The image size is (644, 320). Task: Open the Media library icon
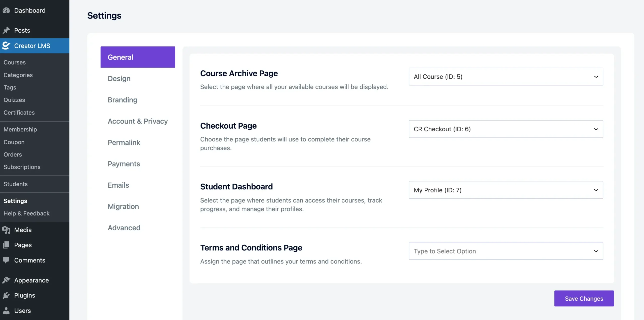(x=6, y=230)
